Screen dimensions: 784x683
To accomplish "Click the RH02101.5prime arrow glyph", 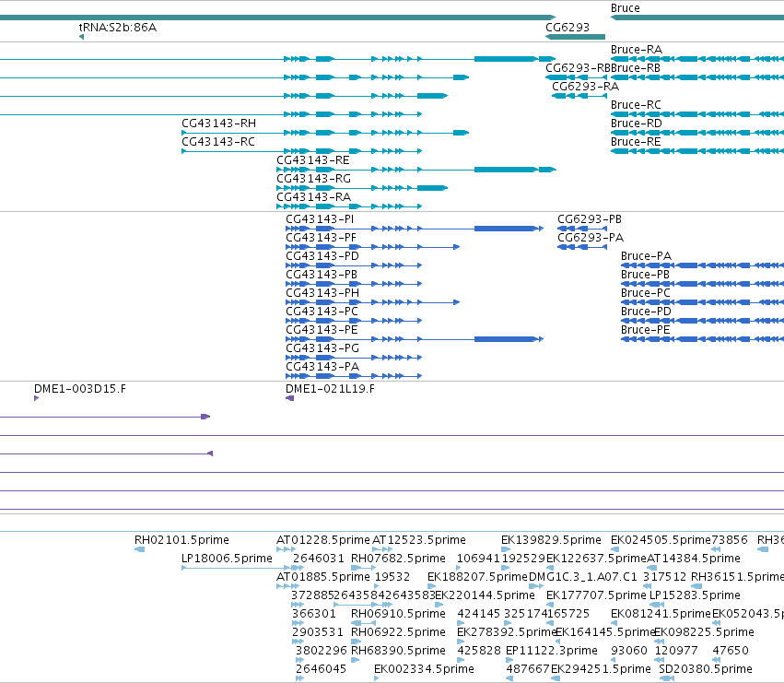I will tap(139, 549).
